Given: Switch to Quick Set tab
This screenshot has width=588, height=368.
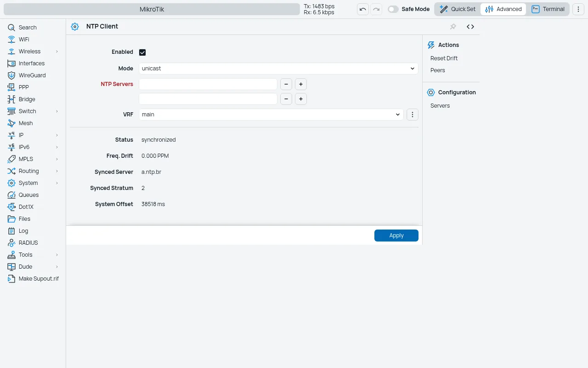Looking at the screenshot, I should coord(458,9).
